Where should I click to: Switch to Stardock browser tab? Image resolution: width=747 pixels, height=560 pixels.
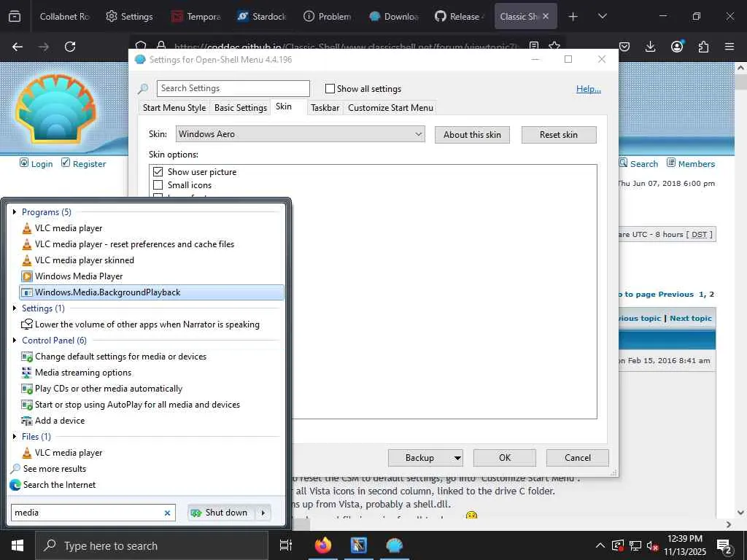tap(262, 16)
